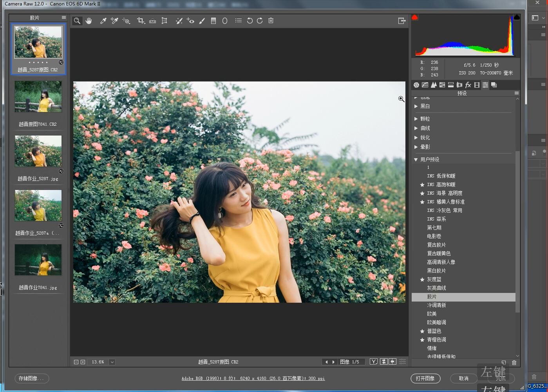The height and width of the screenshot is (392, 548).
Task: Click 取消 cancel button
Action: pos(463,378)
